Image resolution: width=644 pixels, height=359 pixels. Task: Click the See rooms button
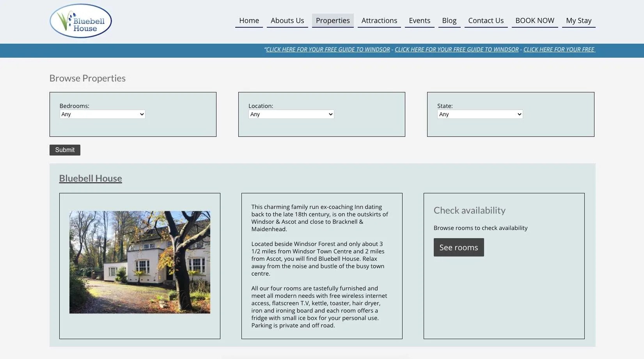coord(458,247)
